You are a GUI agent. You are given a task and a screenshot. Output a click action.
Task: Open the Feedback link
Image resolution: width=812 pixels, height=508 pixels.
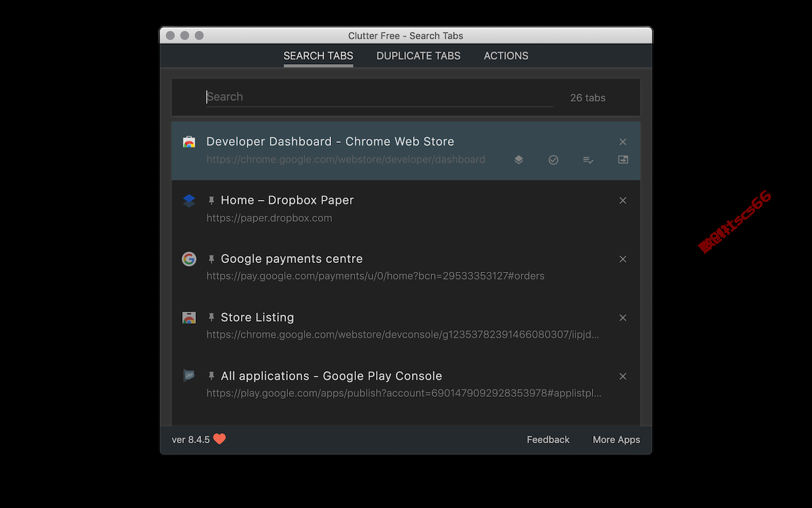point(548,439)
